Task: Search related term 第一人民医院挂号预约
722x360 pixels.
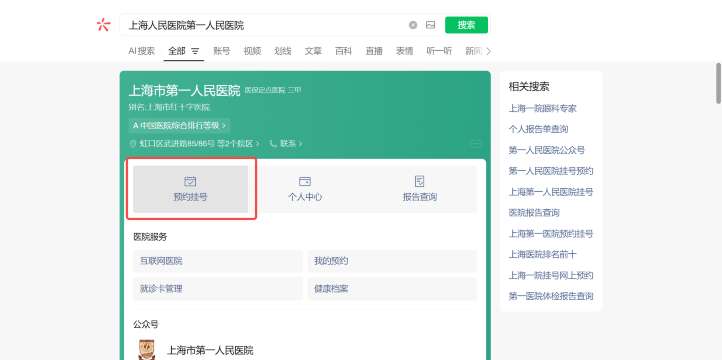Action: click(x=551, y=171)
